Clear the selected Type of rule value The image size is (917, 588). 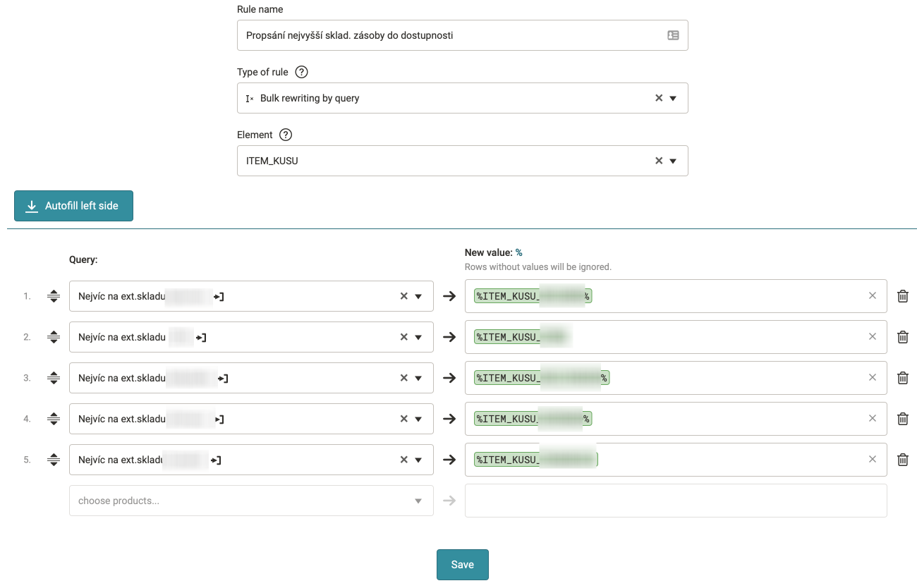click(659, 98)
